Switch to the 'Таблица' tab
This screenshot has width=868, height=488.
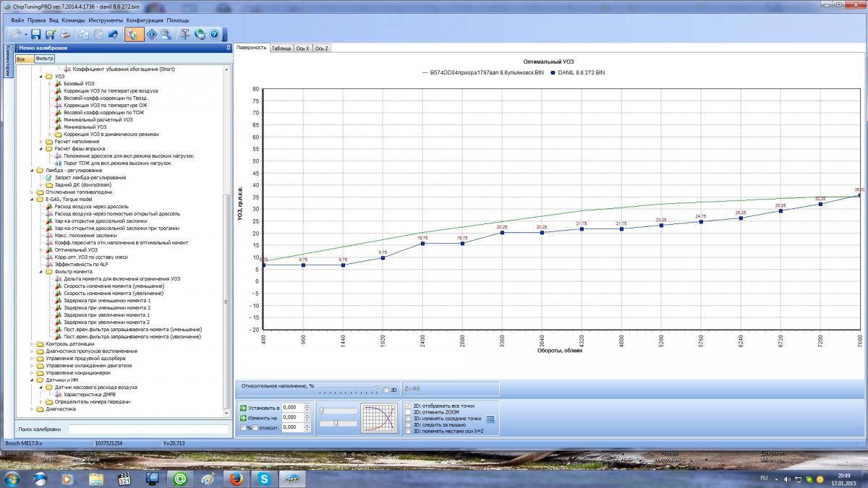coord(281,48)
